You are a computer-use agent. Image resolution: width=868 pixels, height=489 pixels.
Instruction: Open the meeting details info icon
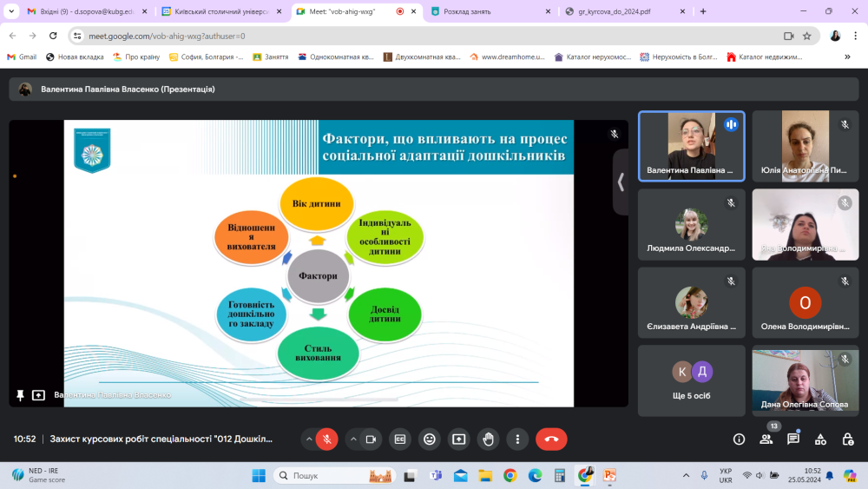[739, 439]
